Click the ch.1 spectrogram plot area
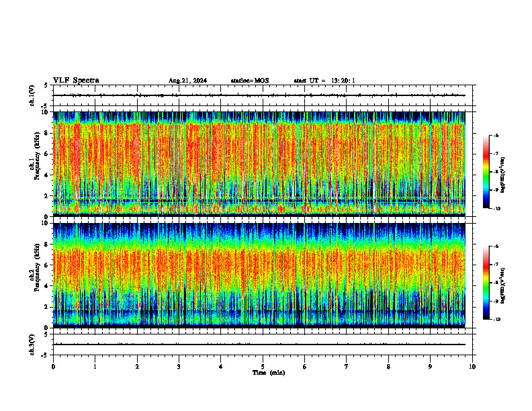The image size is (532, 411). tap(259, 164)
